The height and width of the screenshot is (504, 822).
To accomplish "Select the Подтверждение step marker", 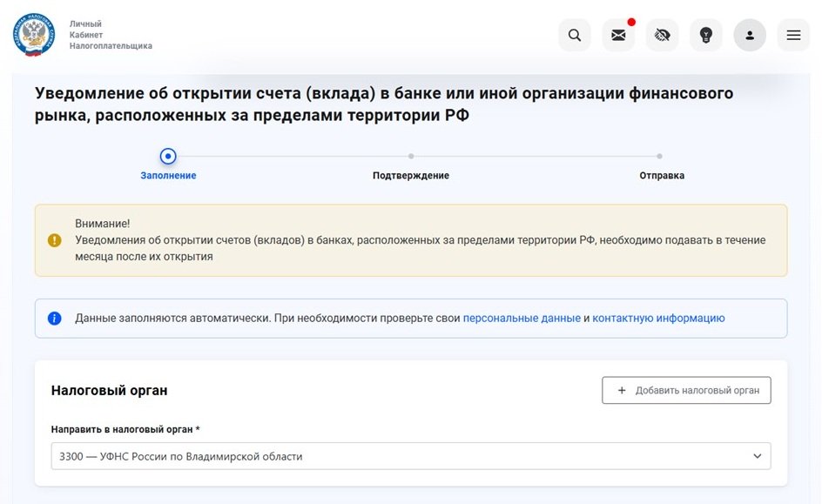I will coord(410,158).
